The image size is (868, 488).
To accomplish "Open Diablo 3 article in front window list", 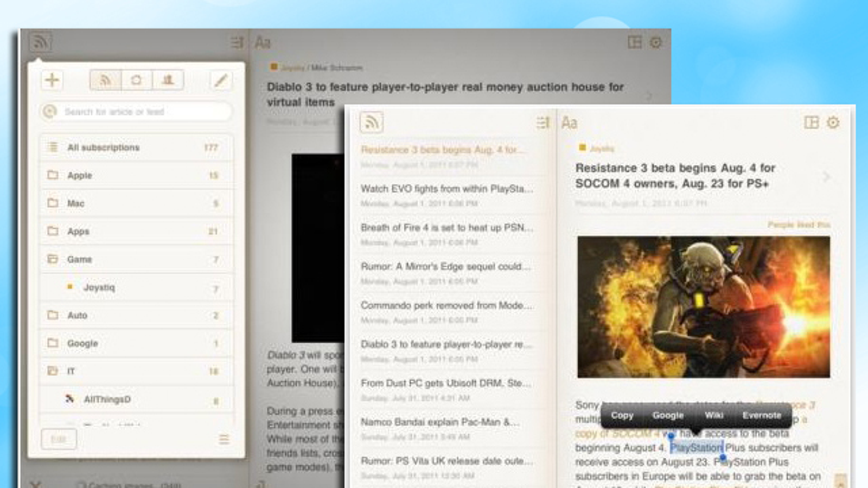I will coord(448,351).
